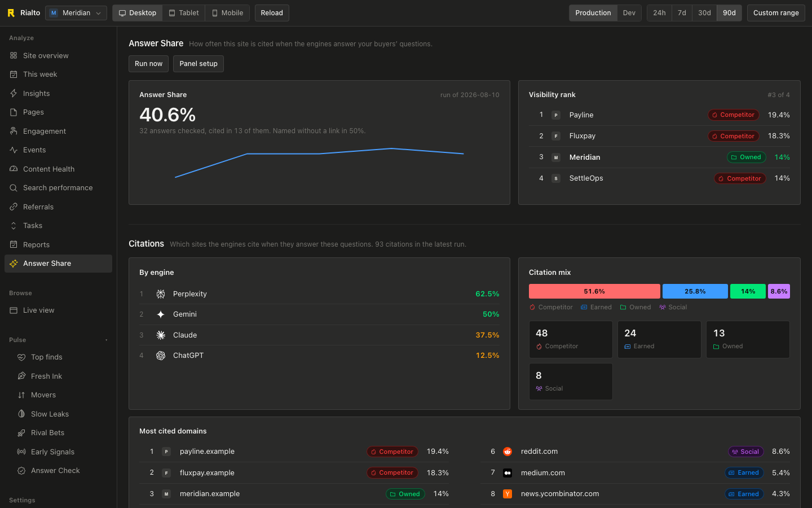
Task: Collapse the Pulse section
Action: click(x=106, y=340)
